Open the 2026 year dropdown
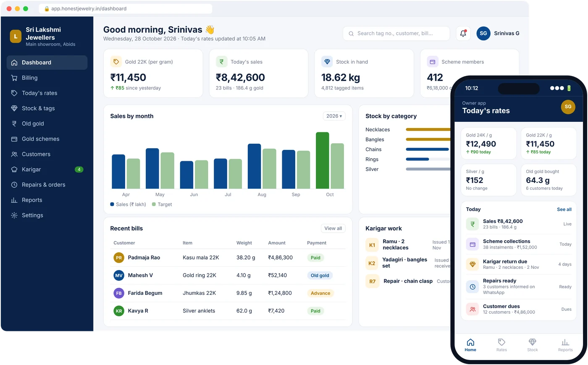Image resolution: width=588 pixels, height=365 pixels. click(x=334, y=116)
